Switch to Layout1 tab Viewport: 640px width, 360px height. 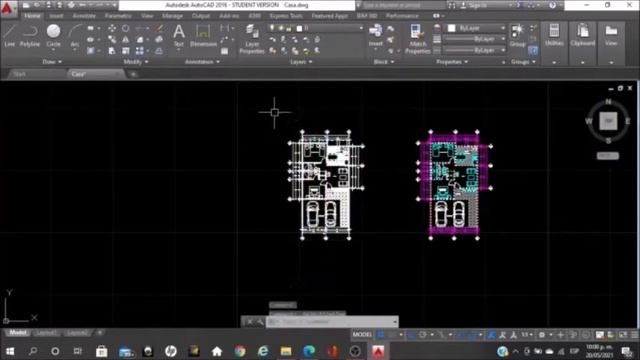[x=46, y=333]
